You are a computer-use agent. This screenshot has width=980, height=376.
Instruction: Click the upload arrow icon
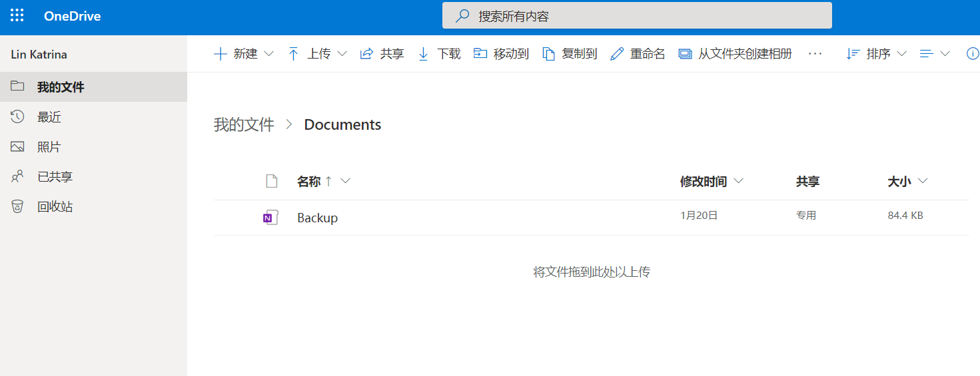294,54
